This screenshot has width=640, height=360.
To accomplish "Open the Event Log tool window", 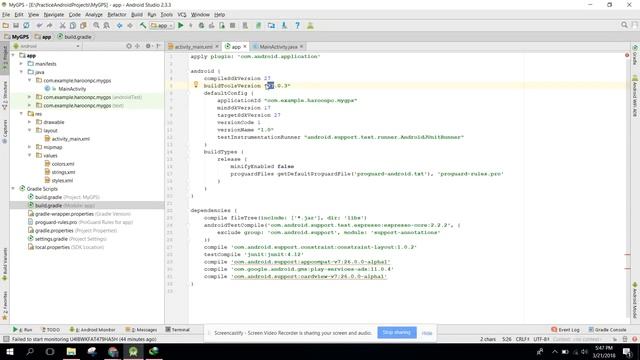I will [565, 329].
